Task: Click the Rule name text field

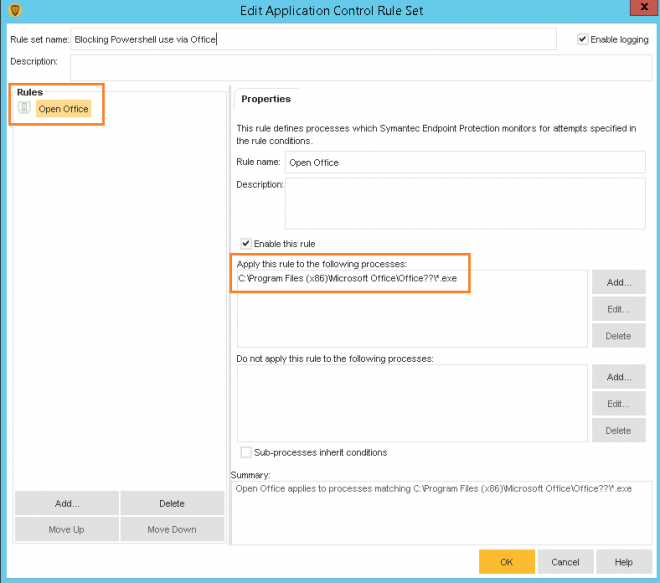Action: tap(465, 162)
